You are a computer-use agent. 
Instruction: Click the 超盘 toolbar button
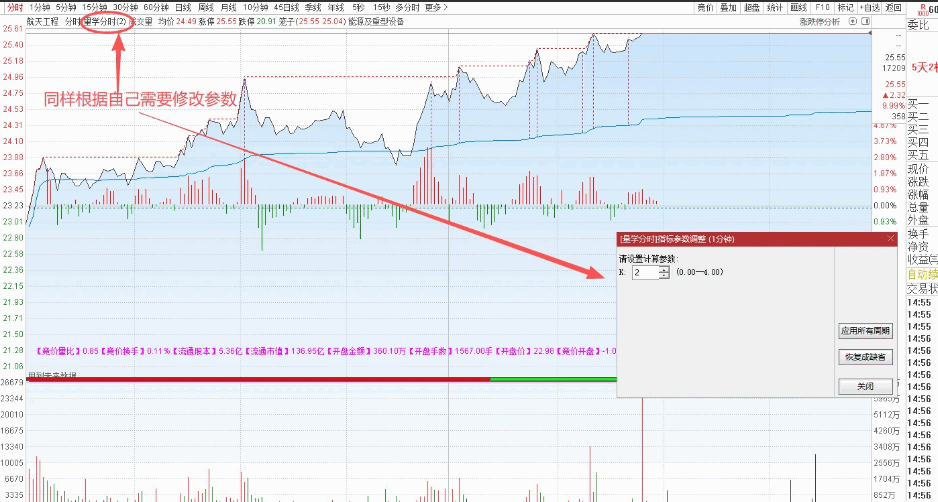[752, 7]
